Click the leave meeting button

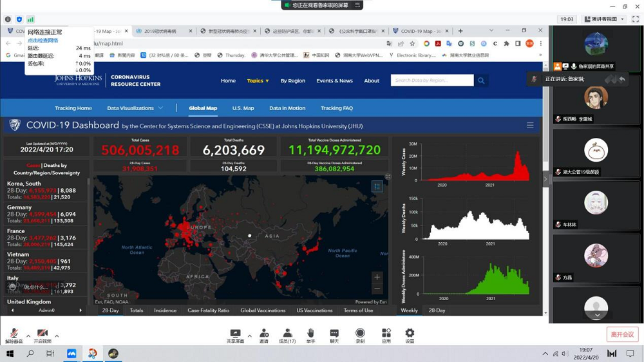(622, 334)
